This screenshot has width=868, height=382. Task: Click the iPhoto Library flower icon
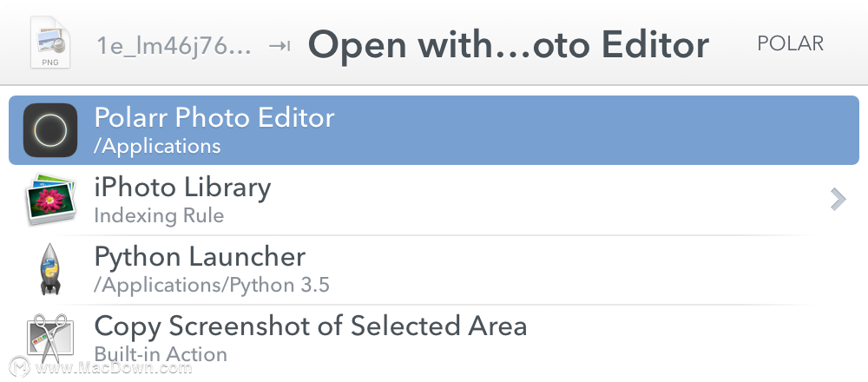pos(50,200)
